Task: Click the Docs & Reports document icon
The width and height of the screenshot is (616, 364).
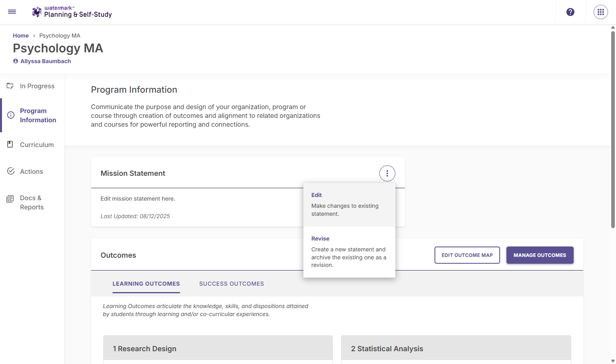Action: pyautogui.click(x=10, y=199)
